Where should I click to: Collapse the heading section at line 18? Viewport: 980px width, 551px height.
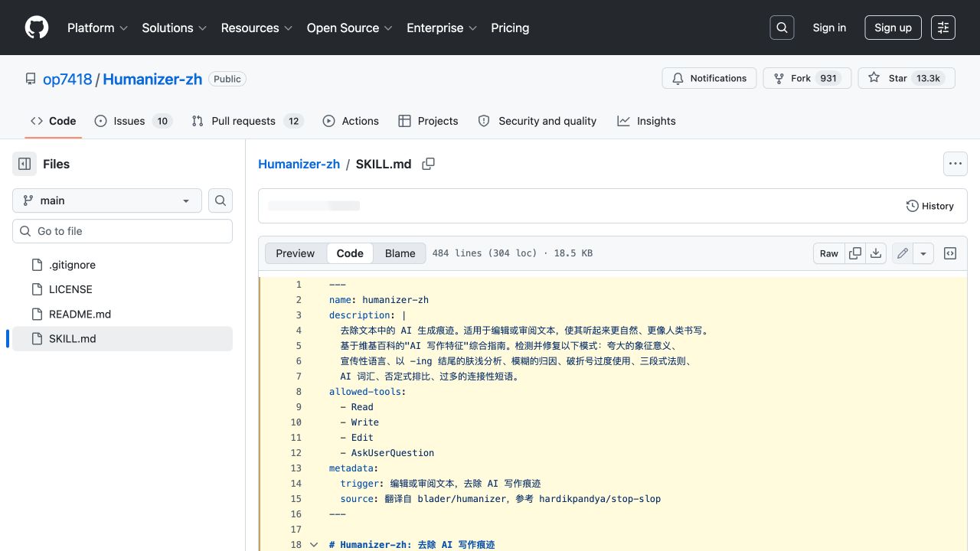click(x=314, y=545)
